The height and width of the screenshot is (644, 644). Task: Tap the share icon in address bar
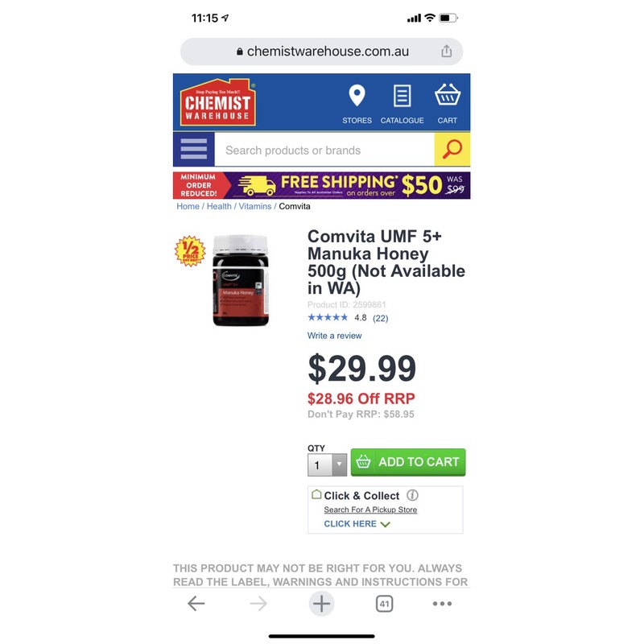[447, 52]
